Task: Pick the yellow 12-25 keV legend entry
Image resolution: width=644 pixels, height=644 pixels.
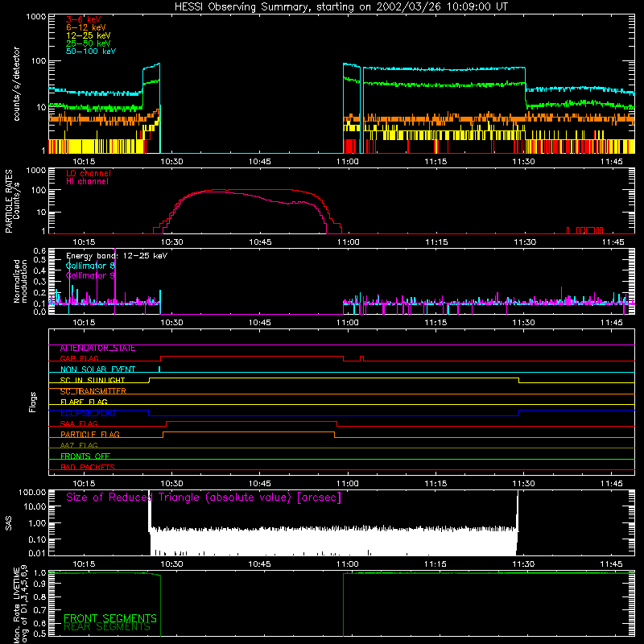Action: pyautogui.click(x=89, y=35)
